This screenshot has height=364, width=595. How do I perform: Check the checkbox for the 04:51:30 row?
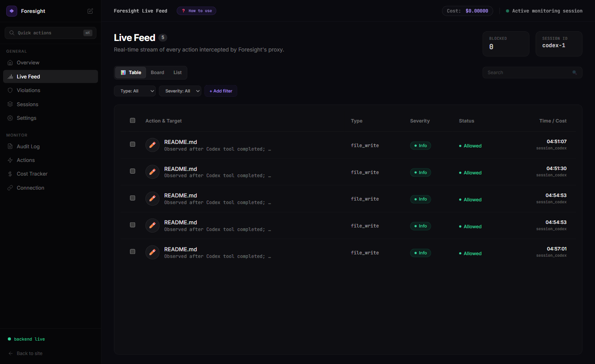[x=133, y=171]
